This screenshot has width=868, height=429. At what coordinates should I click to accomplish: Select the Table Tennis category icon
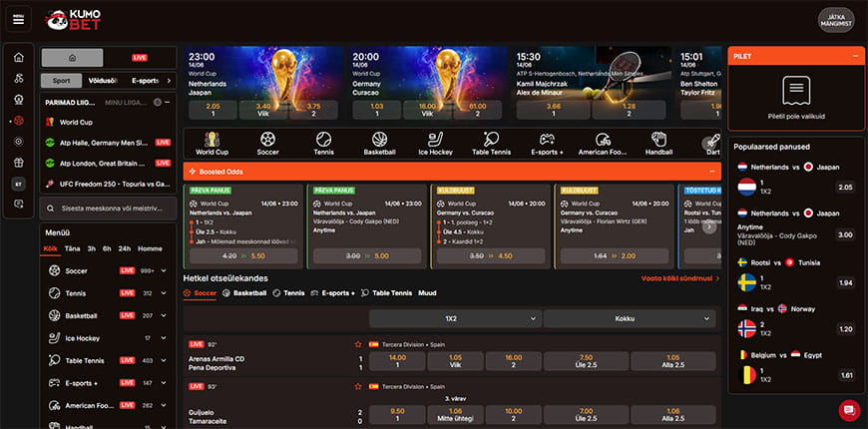click(x=492, y=144)
